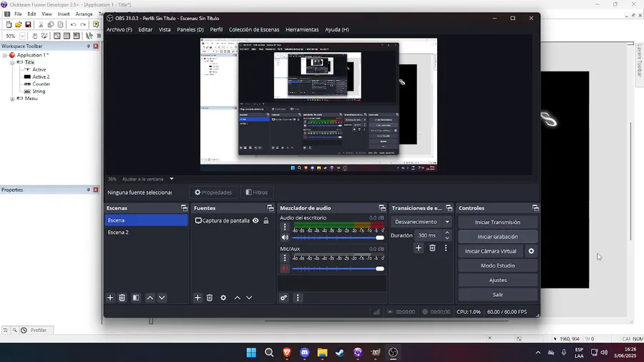This screenshot has width=644, height=362.
Task: Adjust Mic/Aux volume slider
Action: tap(338, 269)
